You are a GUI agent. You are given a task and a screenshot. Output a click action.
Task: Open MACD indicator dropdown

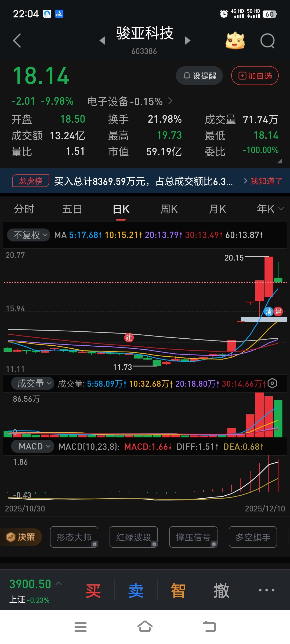32,447
